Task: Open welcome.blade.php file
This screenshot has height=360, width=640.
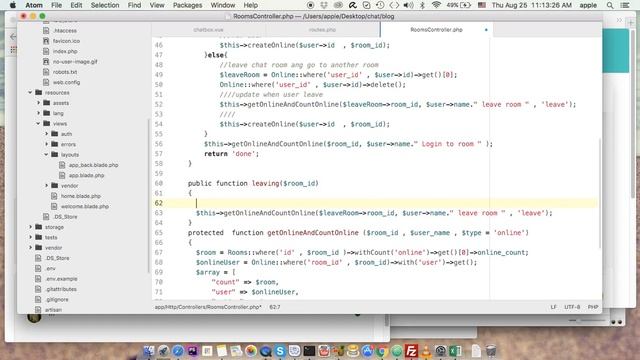Action: [85, 206]
